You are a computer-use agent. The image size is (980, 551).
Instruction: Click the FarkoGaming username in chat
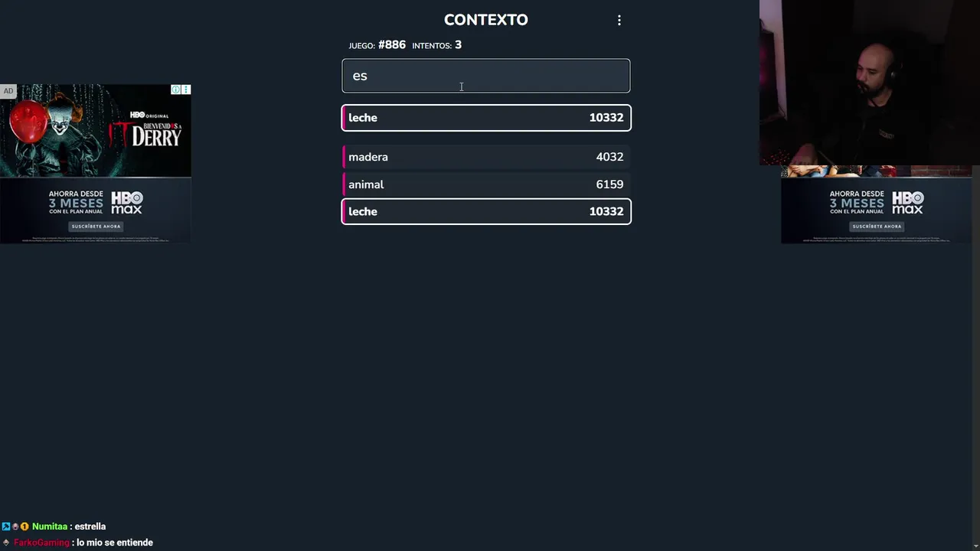[x=41, y=543]
